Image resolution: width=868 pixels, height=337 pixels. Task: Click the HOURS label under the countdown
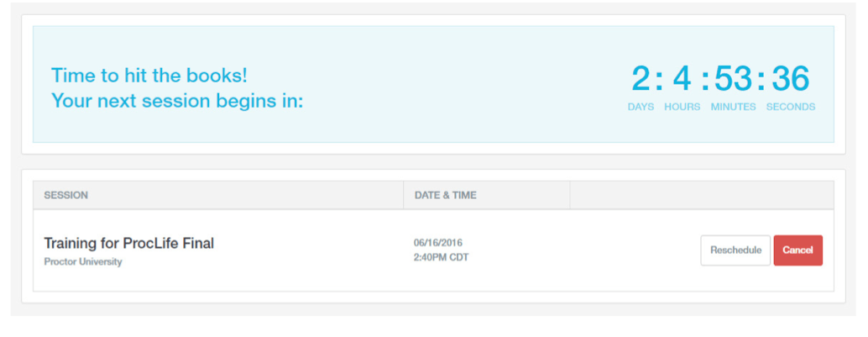[682, 107]
